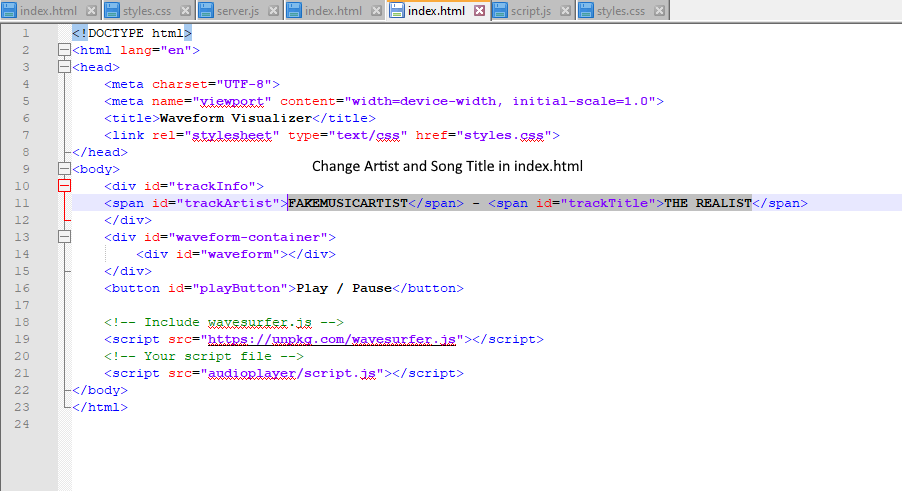The height and width of the screenshot is (491, 902).
Task: Close the script.js tab
Action: [x=565, y=11]
